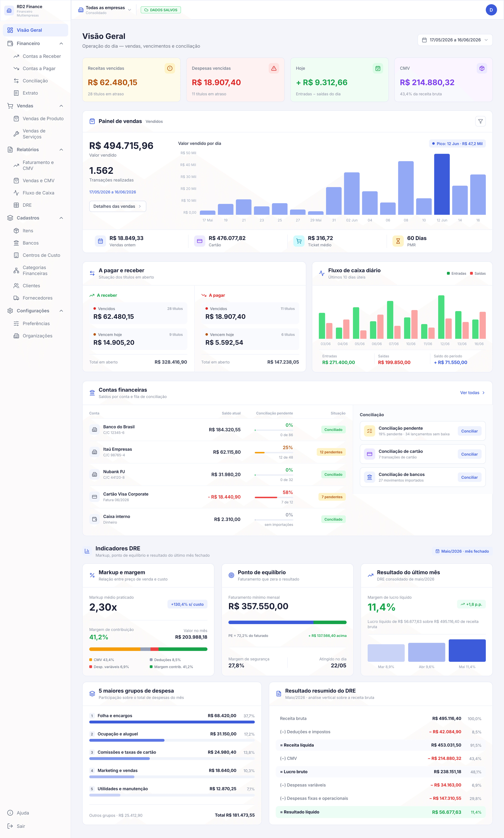This screenshot has width=504, height=838.
Task: Open the date range picker 17/05/2026 a 16/06/2026
Action: point(455,40)
